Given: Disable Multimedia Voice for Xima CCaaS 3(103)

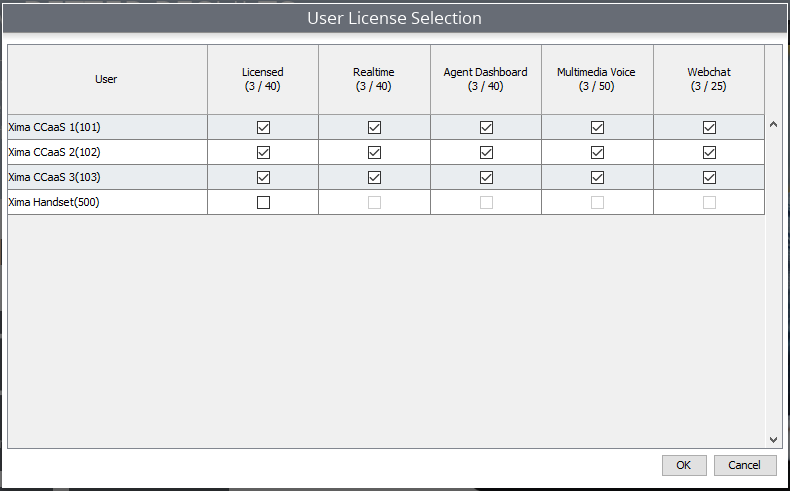Looking at the screenshot, I should 598,177.
